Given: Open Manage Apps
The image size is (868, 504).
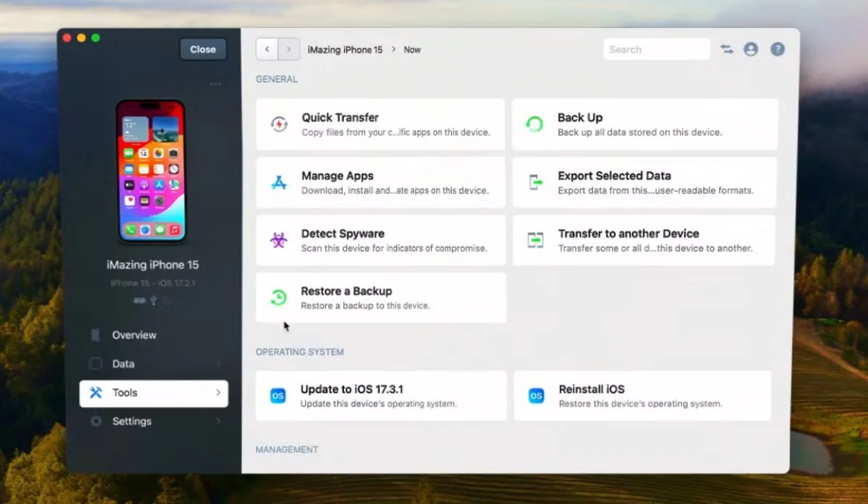Looking at the screenshot, I should 380,182.
